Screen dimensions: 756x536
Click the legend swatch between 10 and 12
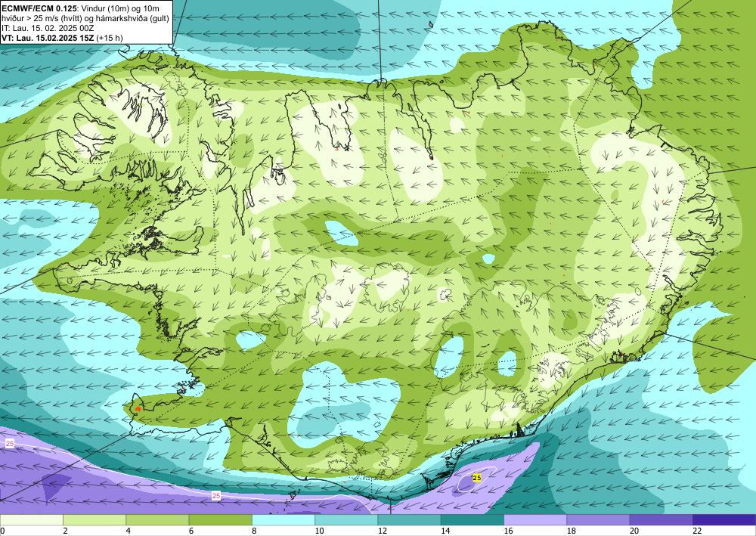point(346,519)
